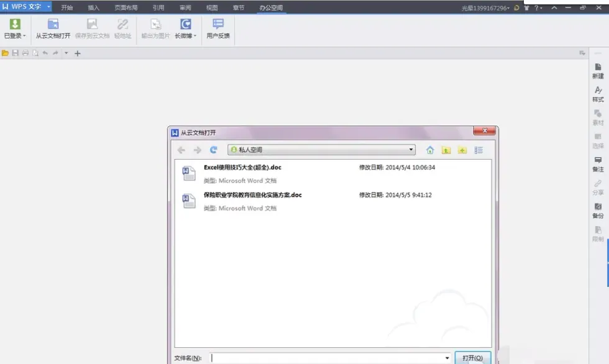Open 备份 in the right sidebar
The height and width of the screenshot is (364, 609).
[598, 211]
